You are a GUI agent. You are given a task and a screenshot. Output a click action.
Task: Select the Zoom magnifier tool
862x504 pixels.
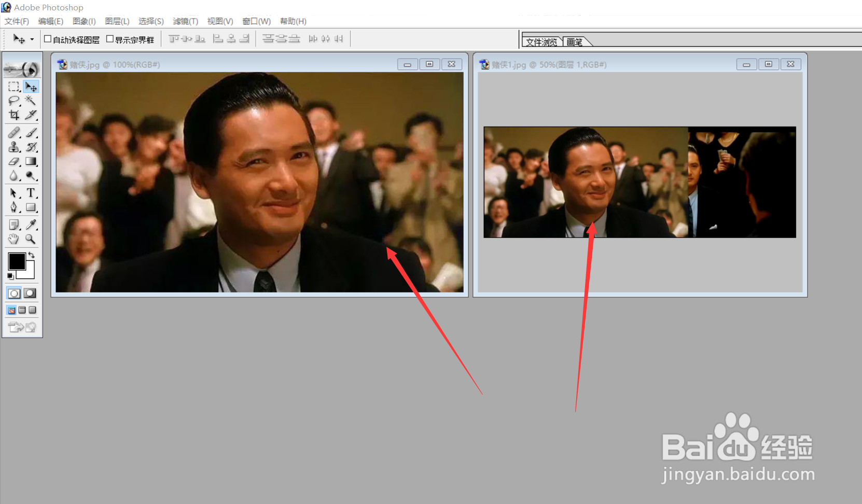[x=31, y=239]
